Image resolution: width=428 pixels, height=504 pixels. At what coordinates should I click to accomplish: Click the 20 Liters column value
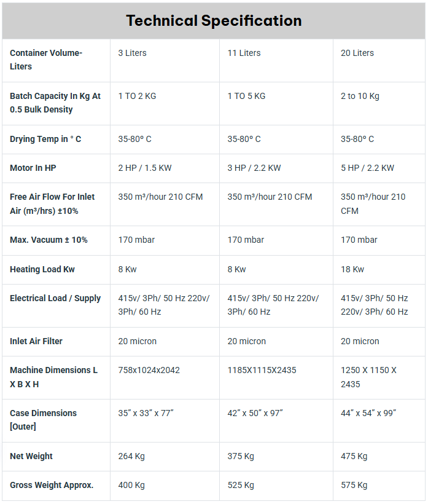pyautogui.click(x=357, y=53)
